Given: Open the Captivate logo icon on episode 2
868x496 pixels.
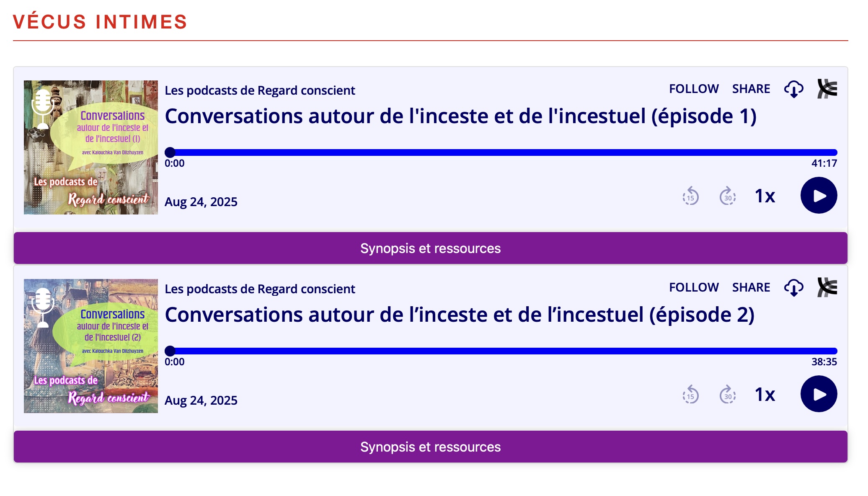Looking at the screenshot, I should [827, 287].
